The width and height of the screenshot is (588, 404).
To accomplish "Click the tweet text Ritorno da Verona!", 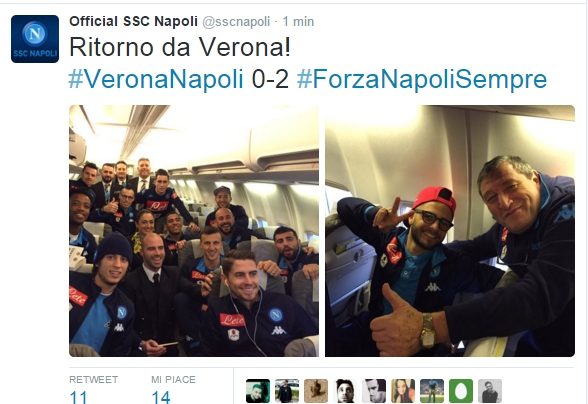I will pos(180,47).
